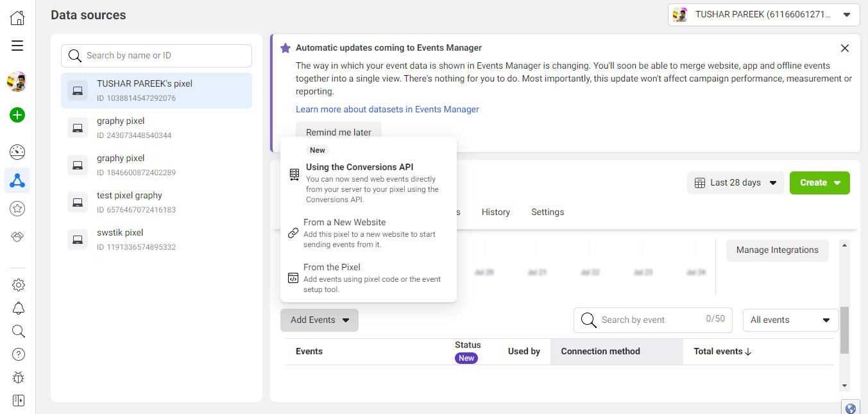This screenshot has width=868, height=414.
Task: Click the star Custom conversions icon
Action: tap(17, 209)
